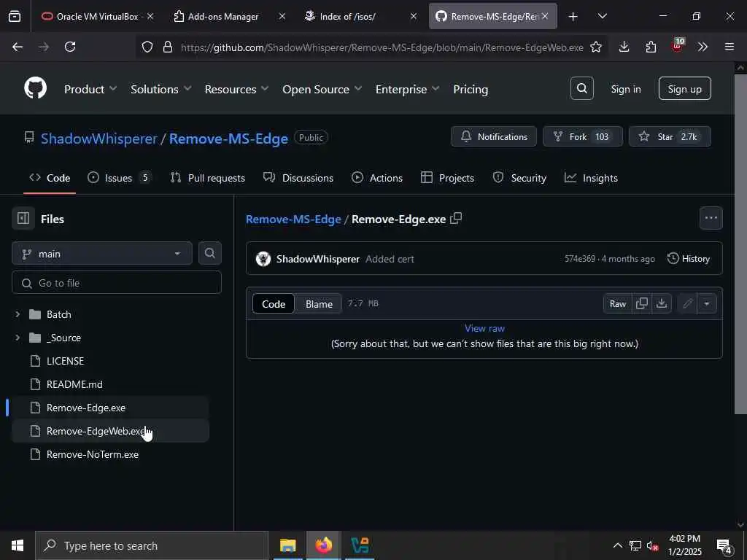747x560 pixels.
Task: Open the Discussions tab
Action: pyautogui.click(x=298, y=178)
